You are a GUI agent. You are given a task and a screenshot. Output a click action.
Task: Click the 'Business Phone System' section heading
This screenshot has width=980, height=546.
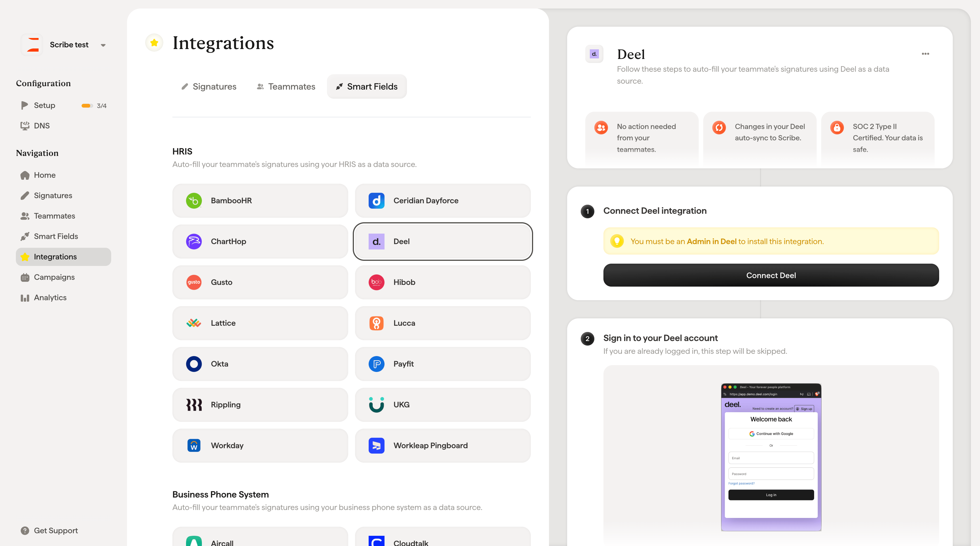point(220,494)
